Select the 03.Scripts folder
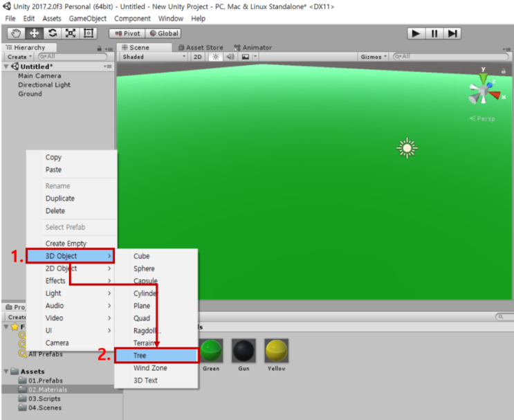514x420 pixels. click(x=45, y=399)
